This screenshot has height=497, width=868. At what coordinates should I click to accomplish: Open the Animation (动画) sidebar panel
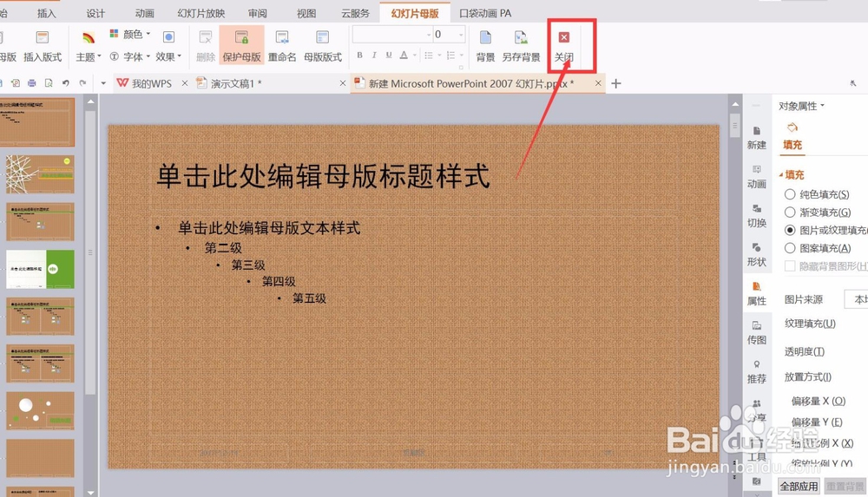[x=757, y=177]
